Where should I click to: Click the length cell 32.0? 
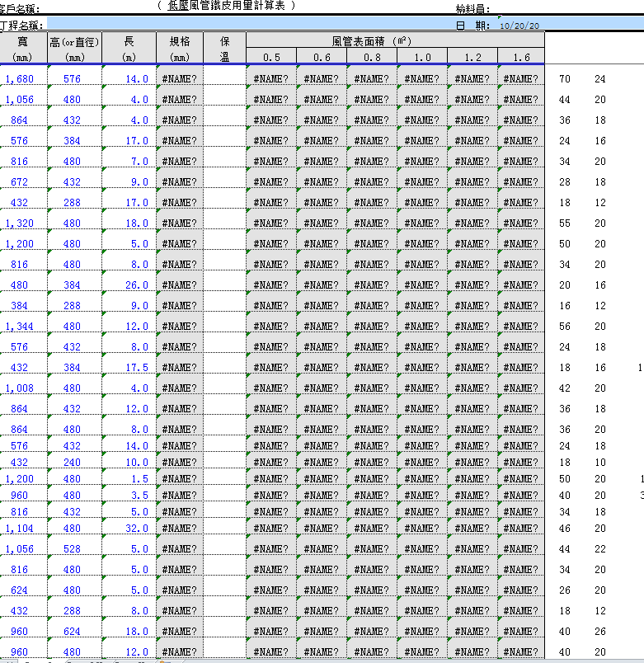coord(129,524)
